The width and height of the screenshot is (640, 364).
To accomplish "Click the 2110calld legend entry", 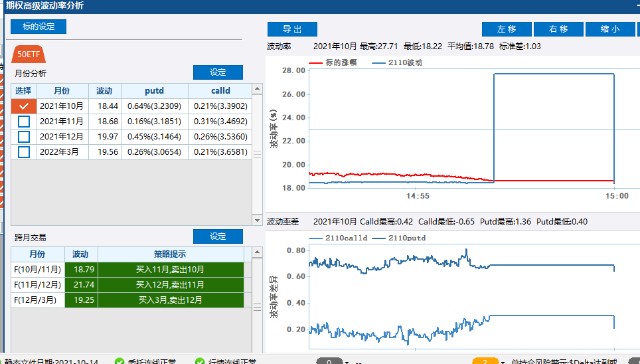I will [338, 238].
